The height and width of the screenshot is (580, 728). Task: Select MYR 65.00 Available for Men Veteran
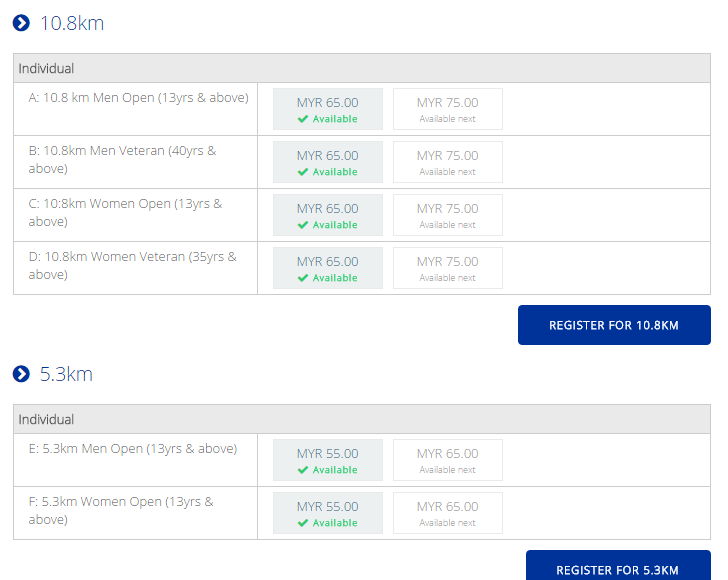[x=328, y=162]
